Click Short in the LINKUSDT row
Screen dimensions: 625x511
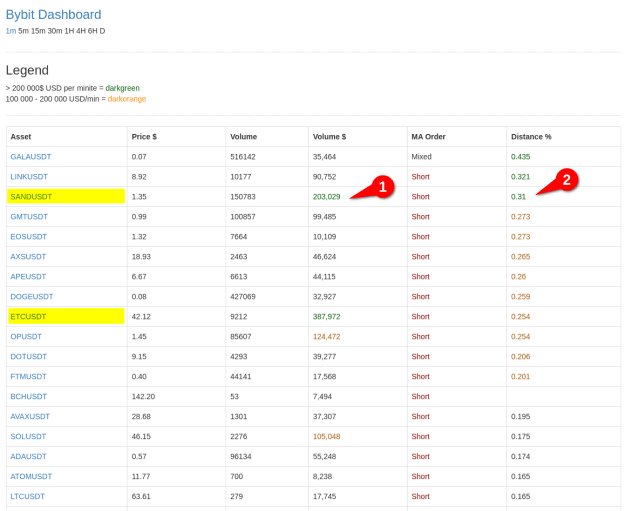click(x=421, y=177)
